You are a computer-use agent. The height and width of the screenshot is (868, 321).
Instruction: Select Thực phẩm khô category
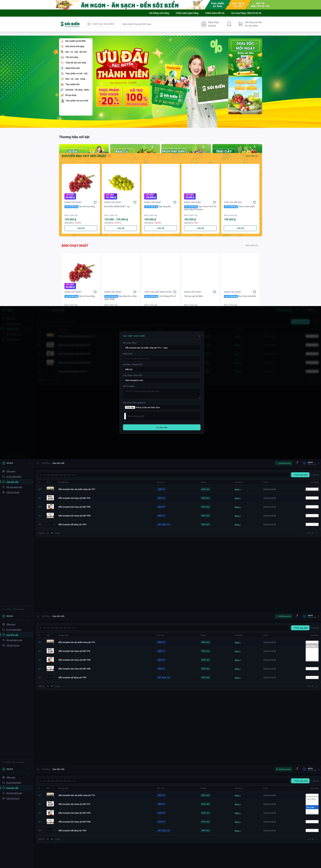[x=72, y=84]
